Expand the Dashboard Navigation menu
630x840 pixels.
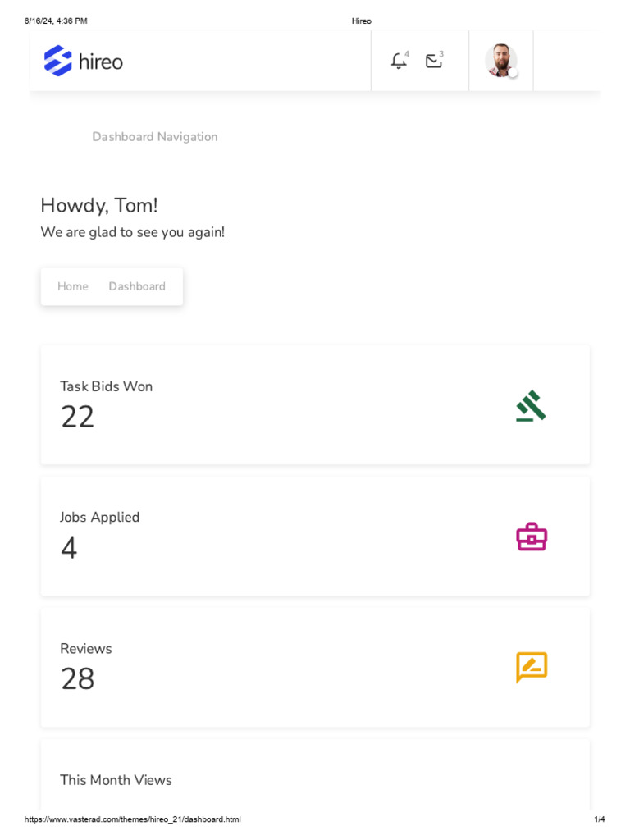click(155, 137)
